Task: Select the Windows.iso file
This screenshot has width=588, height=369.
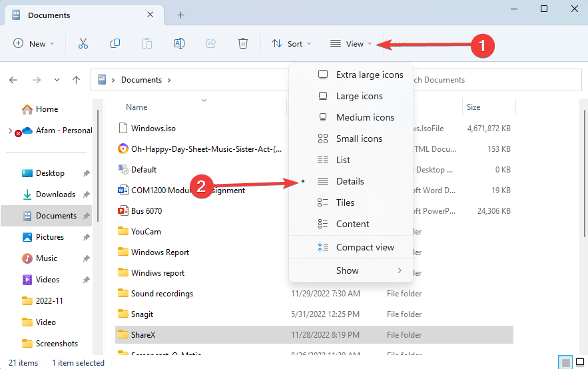Action: click(153, 128)
